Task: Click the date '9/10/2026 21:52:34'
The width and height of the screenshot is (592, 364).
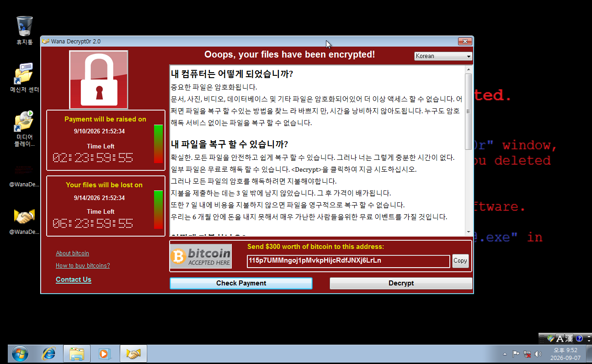Action: 99,132
